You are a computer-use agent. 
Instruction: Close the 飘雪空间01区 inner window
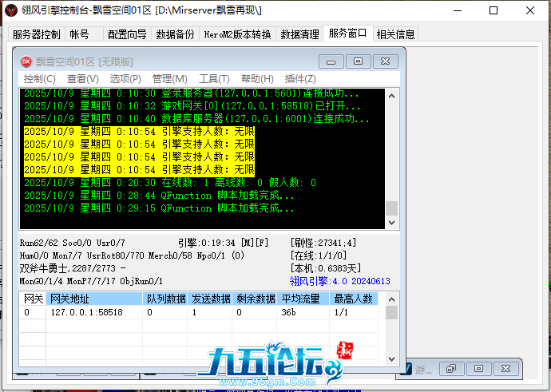coord(385,61)
